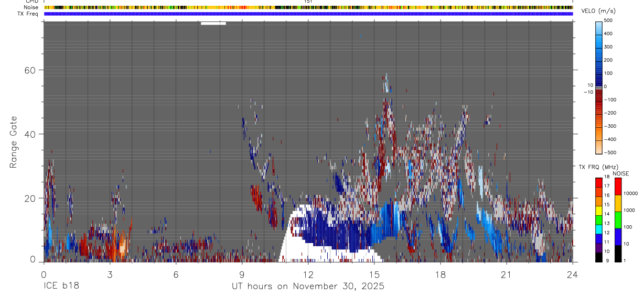Viewport: 644px width, 297px height.
Task: Click the "3" hour tick label
Action: pyautogui.click(x=110, y=274)
